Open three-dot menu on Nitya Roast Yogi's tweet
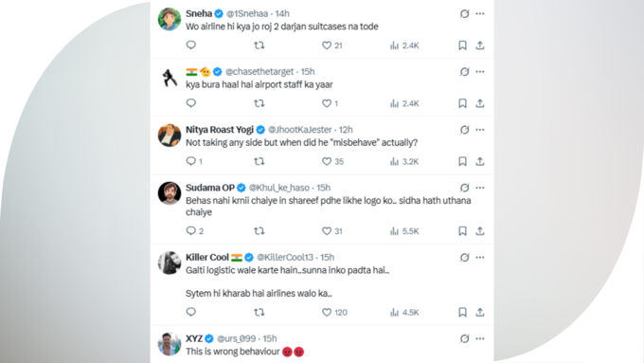644x363 pixels. [x=480, y=130]
